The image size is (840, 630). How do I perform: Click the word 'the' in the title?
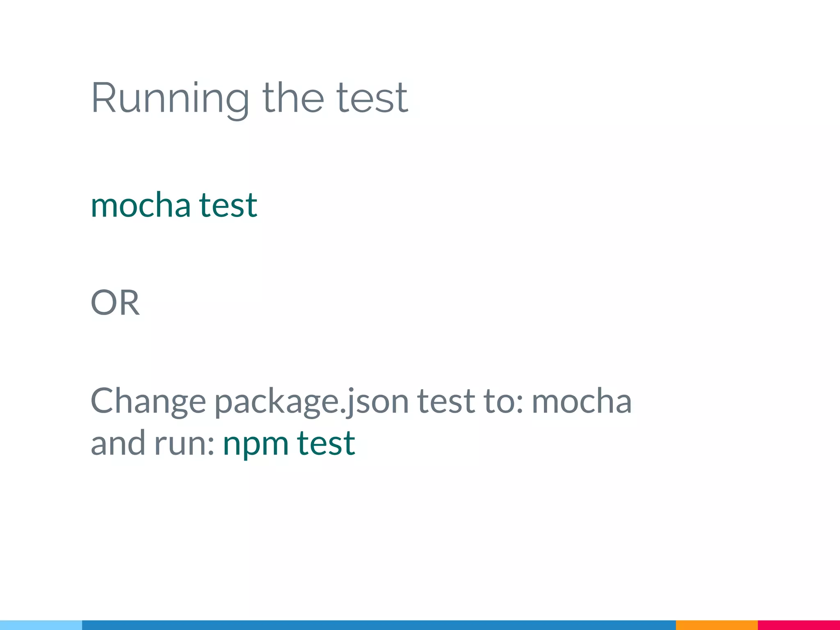(293, 97)
